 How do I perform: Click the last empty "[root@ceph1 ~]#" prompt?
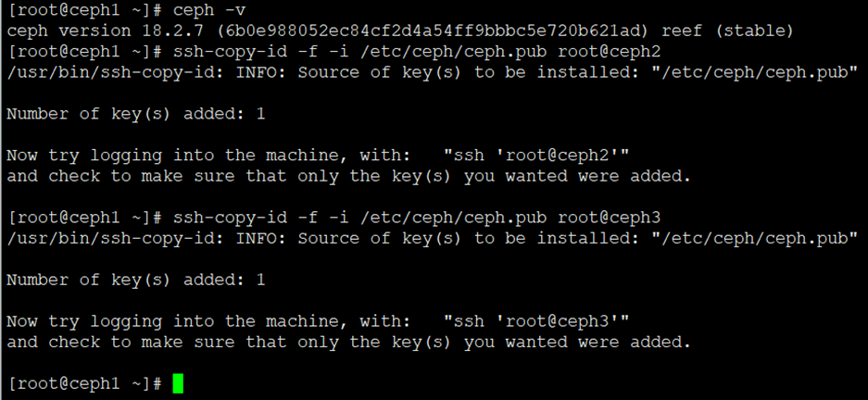tap(84, 383)
